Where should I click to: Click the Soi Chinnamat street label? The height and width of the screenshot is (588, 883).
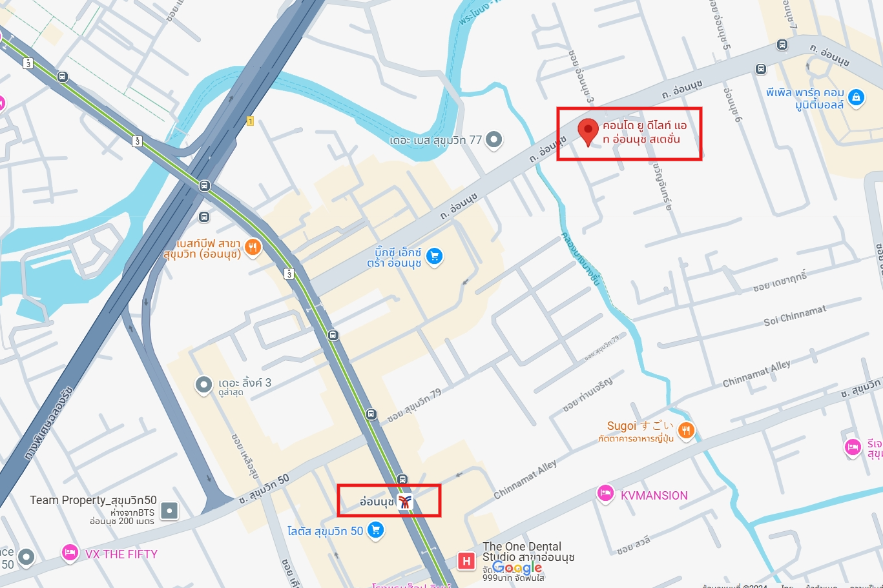(x=795, y=316)
